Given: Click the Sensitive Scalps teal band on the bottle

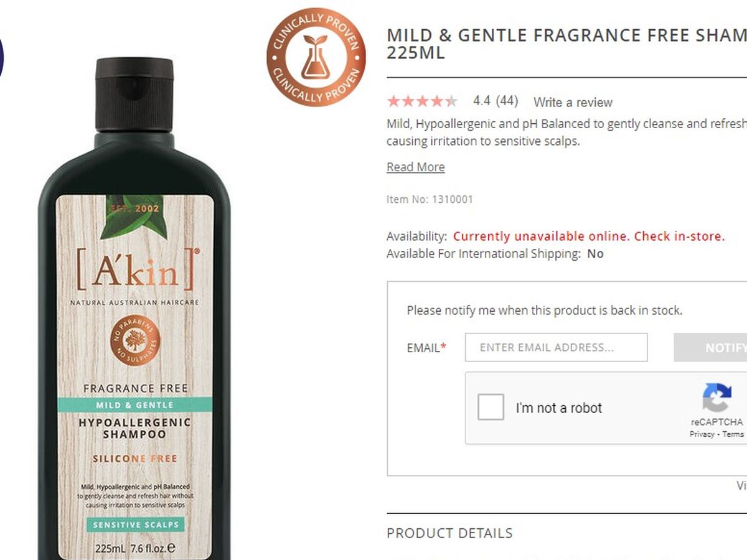Looking at the screenshot, I should [135, 525].
